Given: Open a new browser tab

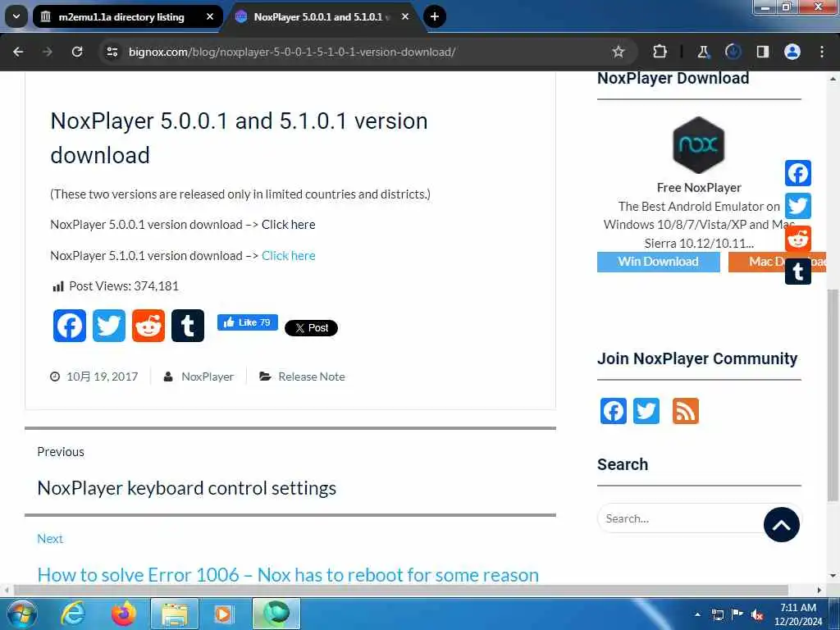Looking at the screenshot, I should 435,16.
